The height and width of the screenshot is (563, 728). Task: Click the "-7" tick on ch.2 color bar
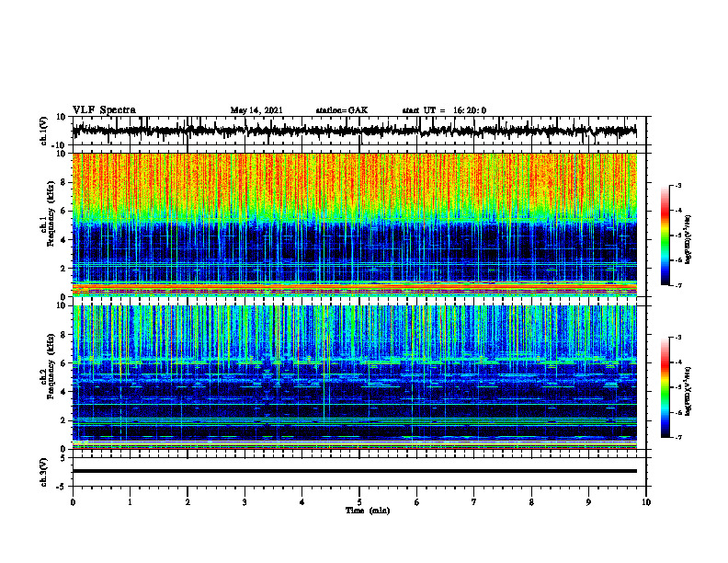(678, 437)
